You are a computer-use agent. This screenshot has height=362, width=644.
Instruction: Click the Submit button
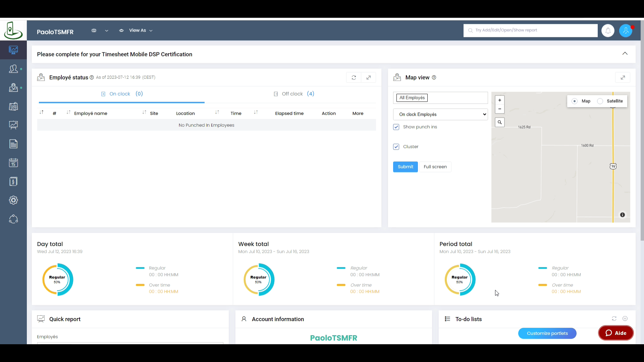pos(405,167)
